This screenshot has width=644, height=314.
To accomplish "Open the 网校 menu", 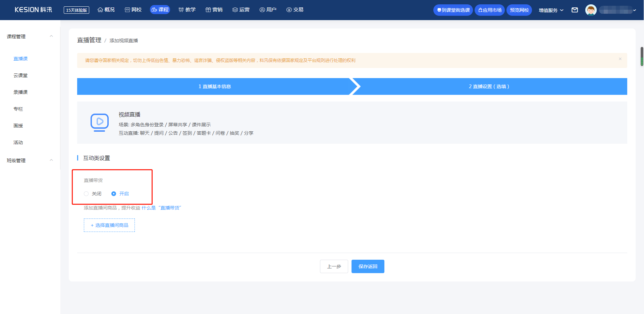I will pyautogui.click(x=133, y=10).
